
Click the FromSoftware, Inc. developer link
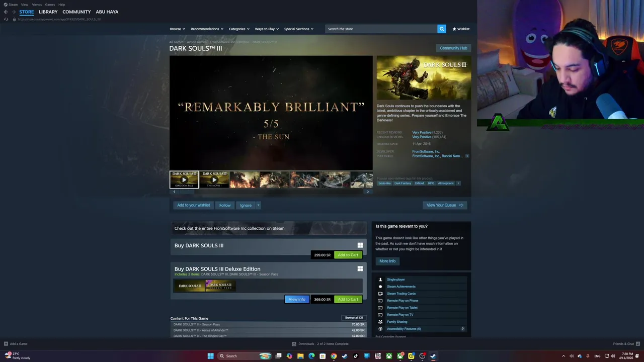(426, 151)
